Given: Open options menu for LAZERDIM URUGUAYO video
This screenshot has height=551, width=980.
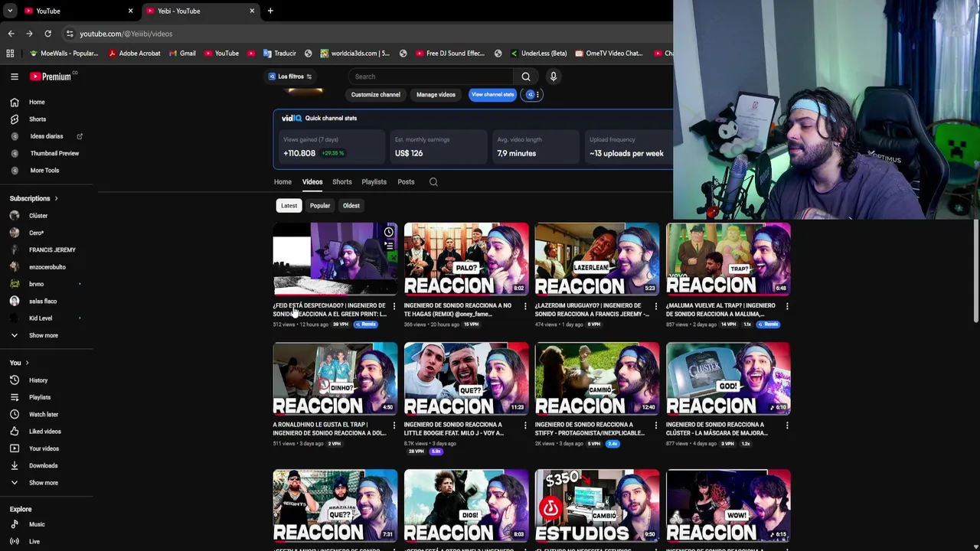Looking at the screenshot, I should click(x=656, y=306).
